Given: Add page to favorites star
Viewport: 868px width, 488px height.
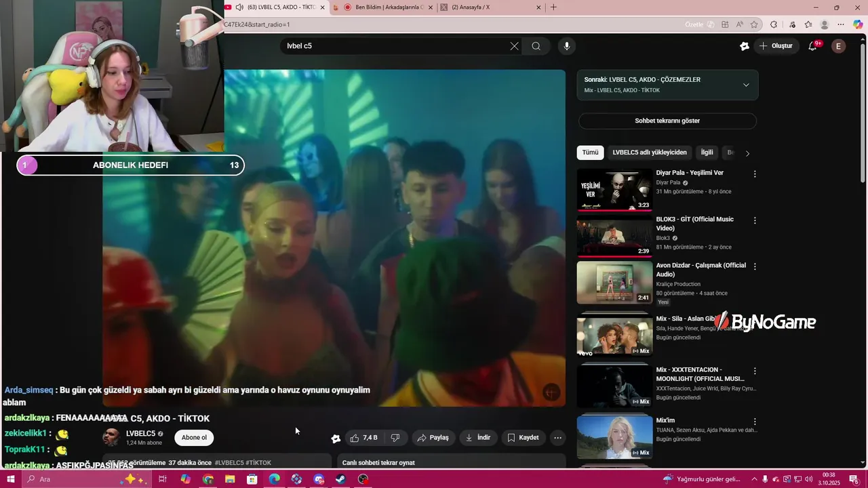Looking at the screenshot, I should (x=754, y=24).
